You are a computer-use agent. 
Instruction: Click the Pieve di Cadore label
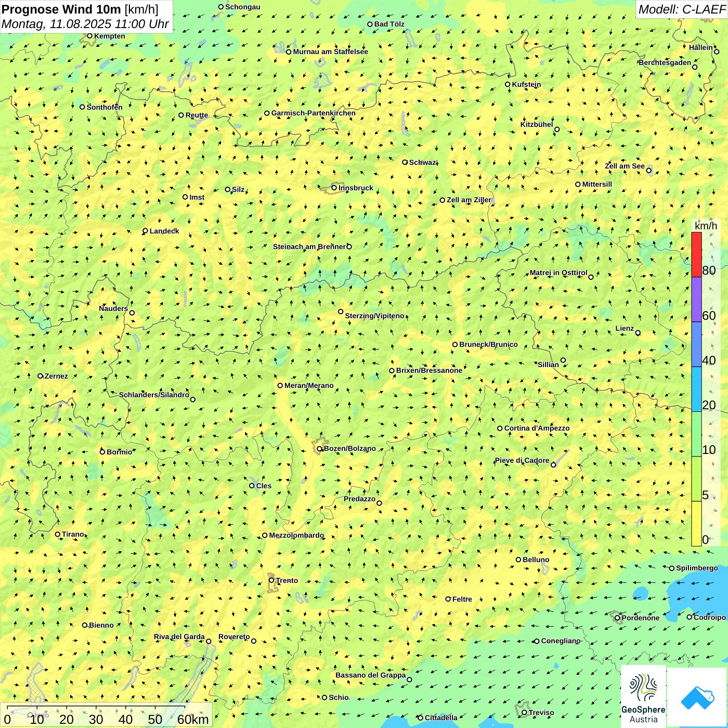coord(522,460)
